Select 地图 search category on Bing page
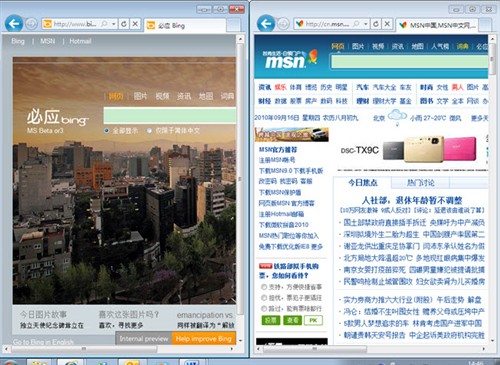This screenshot has height=365, width=500. [206, 96]
